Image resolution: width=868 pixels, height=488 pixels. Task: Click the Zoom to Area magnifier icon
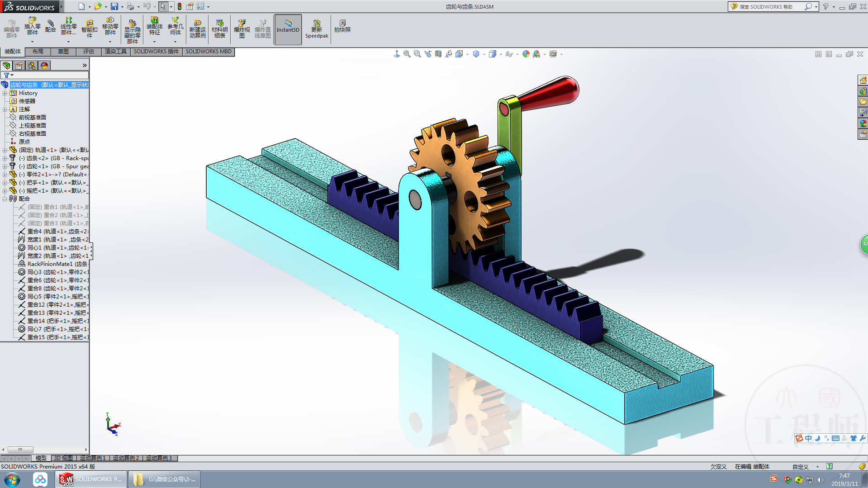coord(417,54)
